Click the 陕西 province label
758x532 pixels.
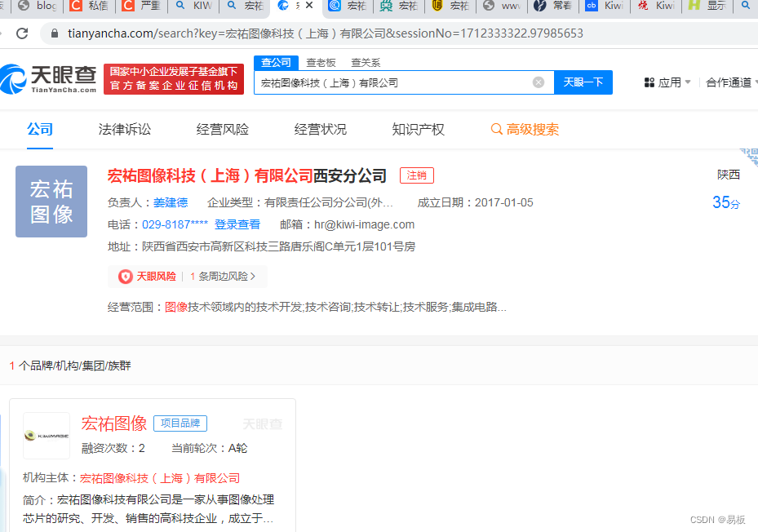pos(729,175)
